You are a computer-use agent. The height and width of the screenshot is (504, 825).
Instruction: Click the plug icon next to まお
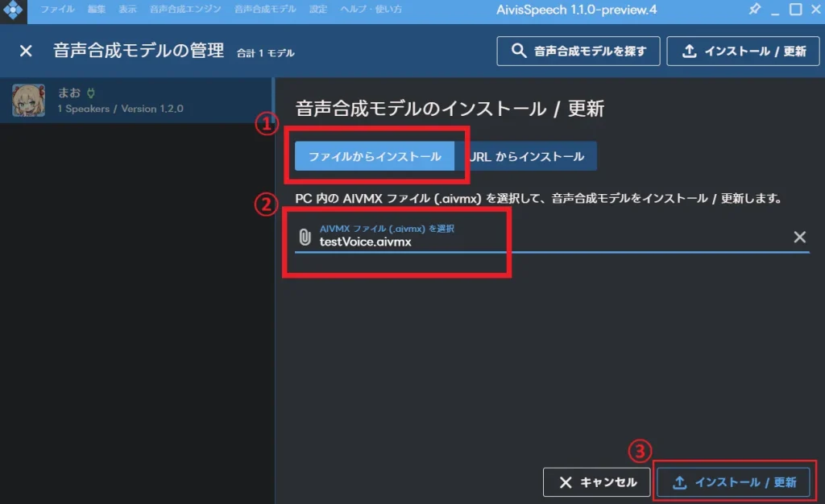pyautogui.click(x=91, y=93)
